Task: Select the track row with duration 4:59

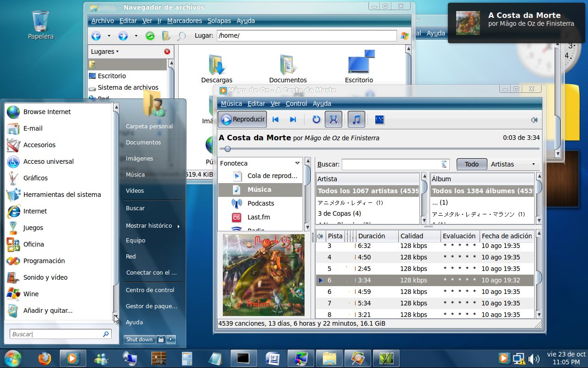Action: click(424, 292)
